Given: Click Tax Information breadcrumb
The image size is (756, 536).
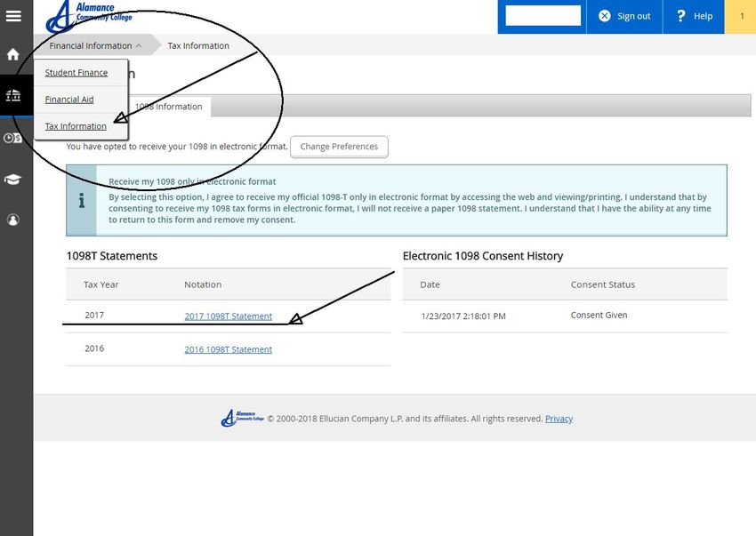Looking at the screenshot, I should click(198, 46).
